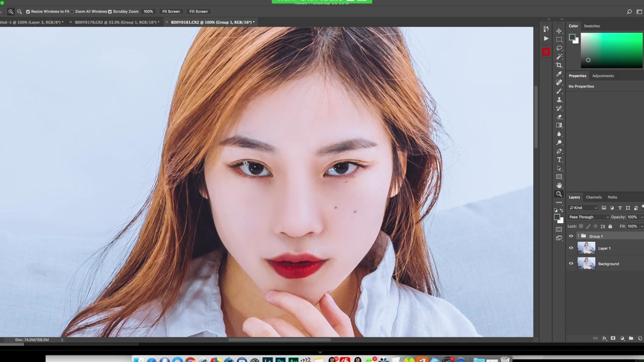644x362 pixels.
Task: Open the Fill value dropdown arrow
Action: (641, 226)
